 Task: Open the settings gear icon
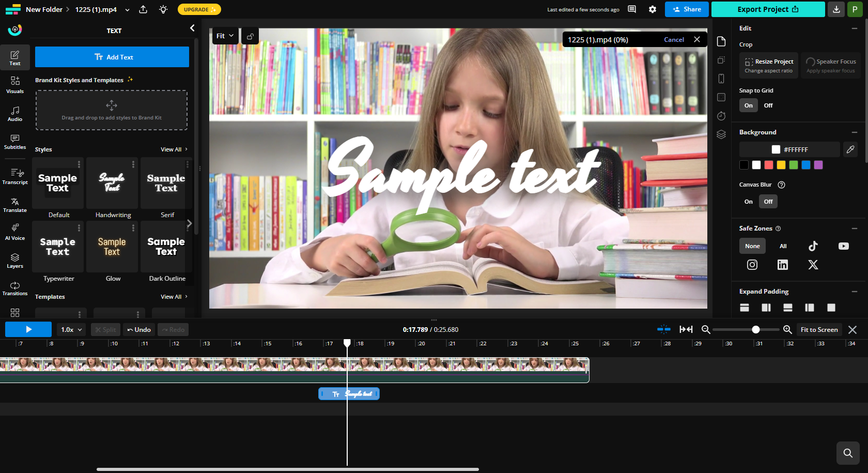(653, 9)
